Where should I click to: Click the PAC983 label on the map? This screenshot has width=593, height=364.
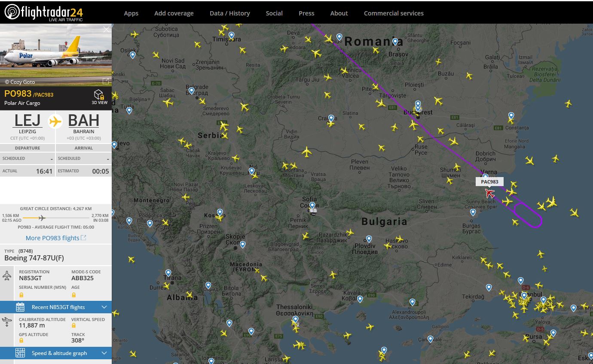(489, 182)
